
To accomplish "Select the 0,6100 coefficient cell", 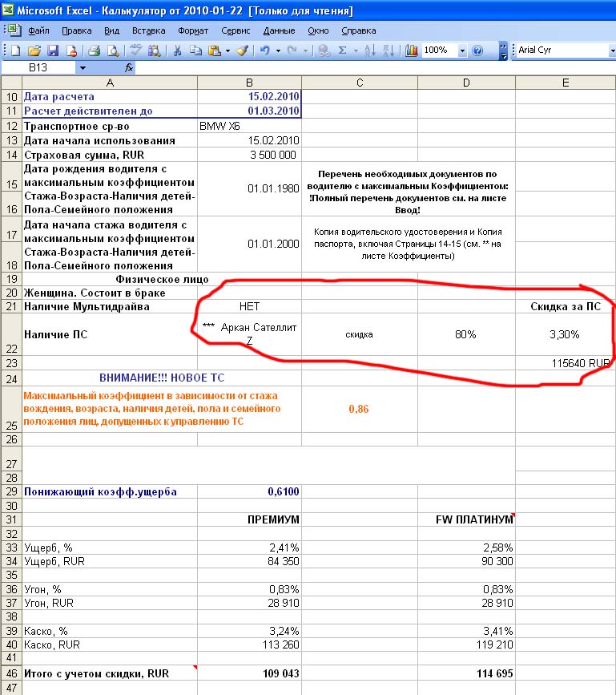I will tap(249, 491).
